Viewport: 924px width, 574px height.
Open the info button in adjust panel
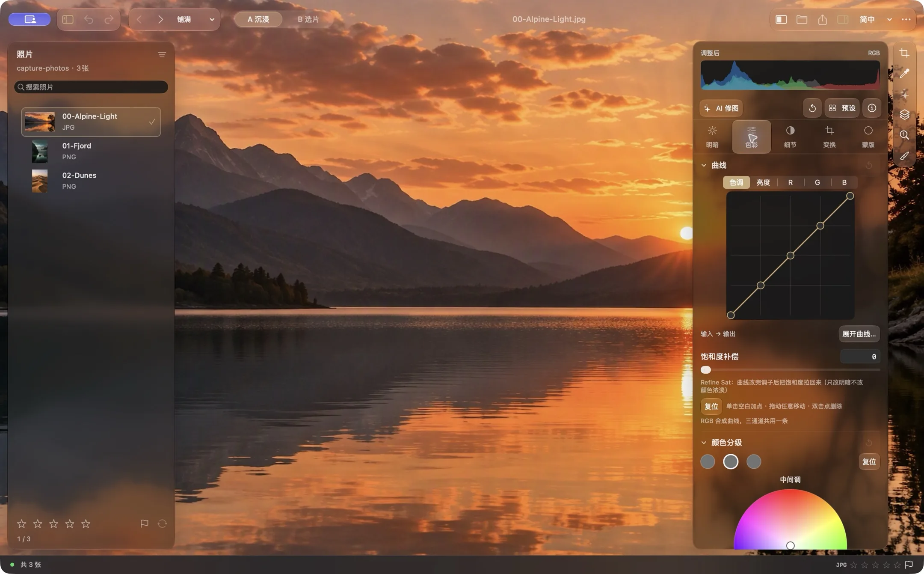(x=871, y=108)
